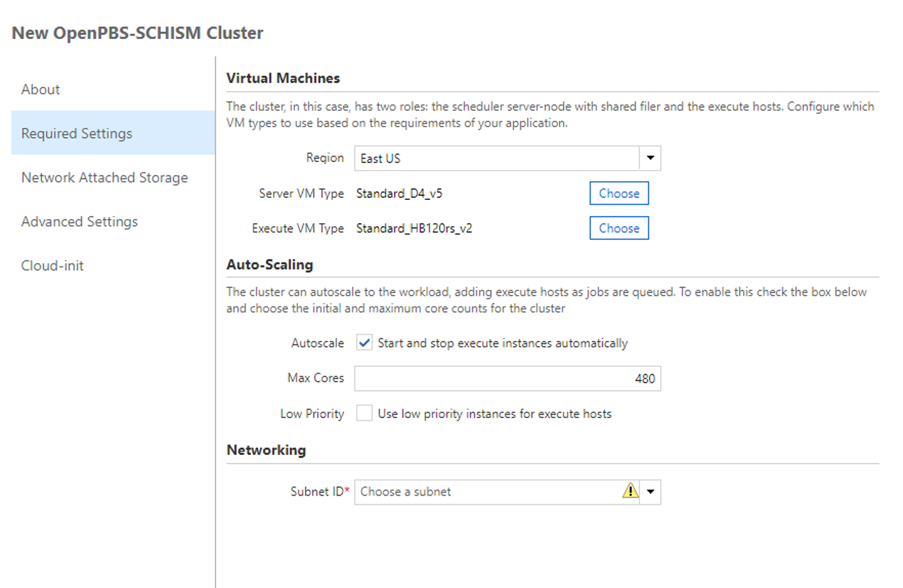Image resolution: width=903 pixels, height=588 pixels.
Task: Click the Standard_D4_v5 server VM value
Action: [x=400, y=193]
